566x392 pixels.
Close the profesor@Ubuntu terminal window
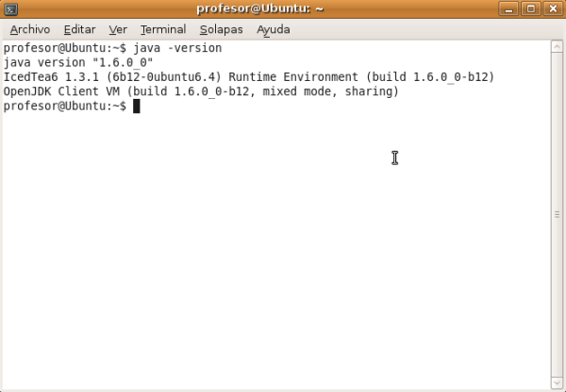[x=552, y=9]
